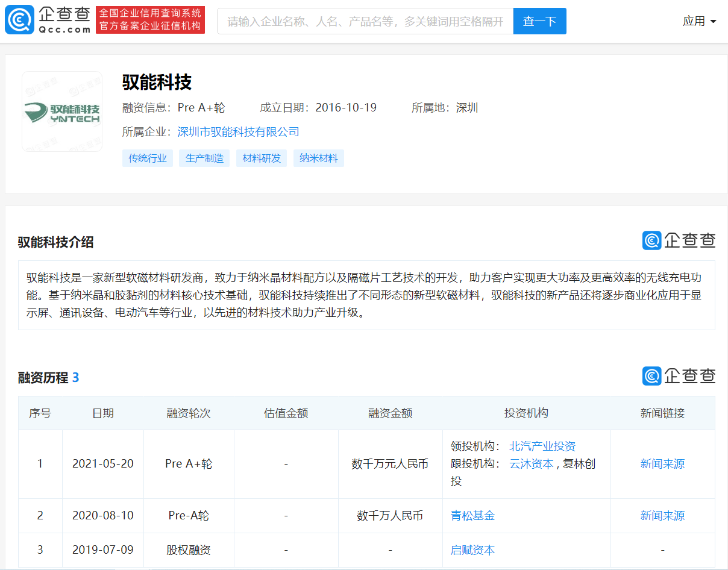Viewport: 728px width, 570px height.
Task: Select the 材料研发 tag
Action: pyautogui.click(x=262, y=158)
